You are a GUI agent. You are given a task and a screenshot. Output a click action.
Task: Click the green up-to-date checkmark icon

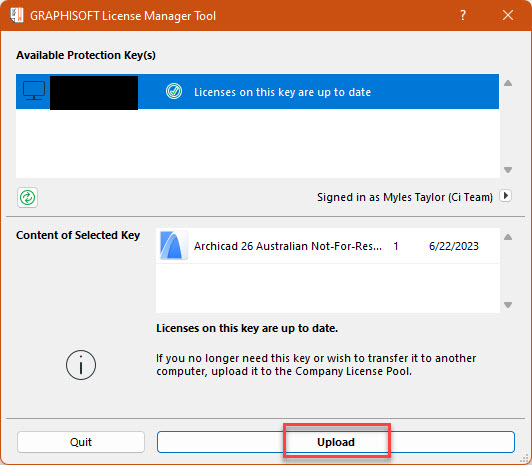[174, 92]
